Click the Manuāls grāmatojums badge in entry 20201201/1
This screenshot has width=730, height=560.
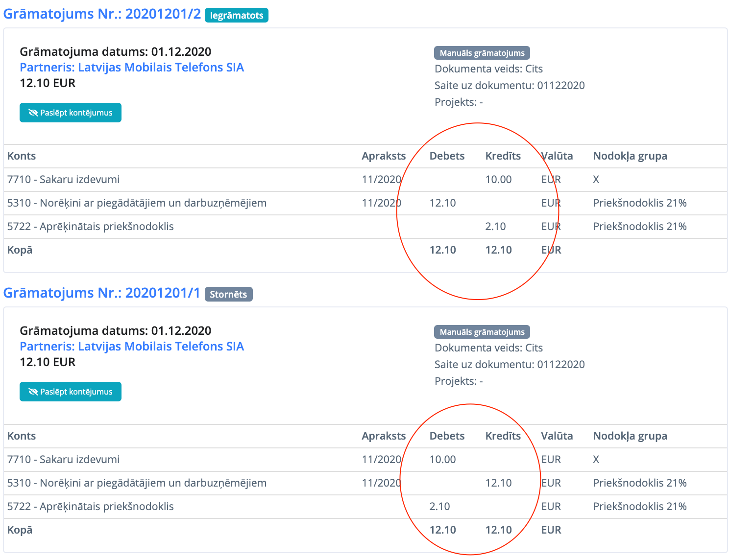pos(482,332)
